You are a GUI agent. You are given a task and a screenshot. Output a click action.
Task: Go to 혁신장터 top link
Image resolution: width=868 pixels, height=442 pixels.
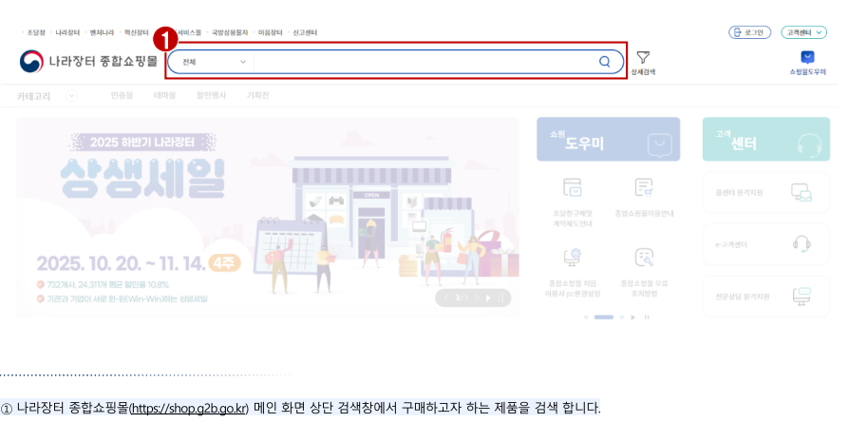click(136, 32)
